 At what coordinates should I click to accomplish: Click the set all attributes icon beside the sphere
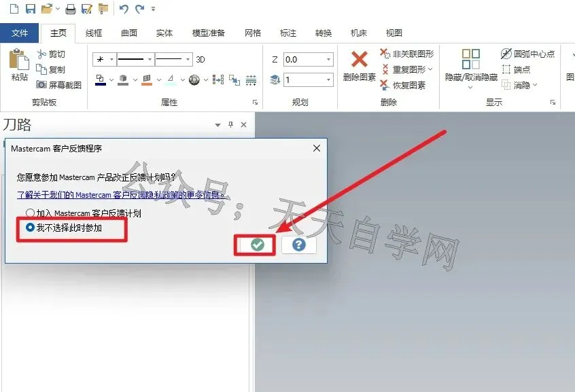coord(218,79)
